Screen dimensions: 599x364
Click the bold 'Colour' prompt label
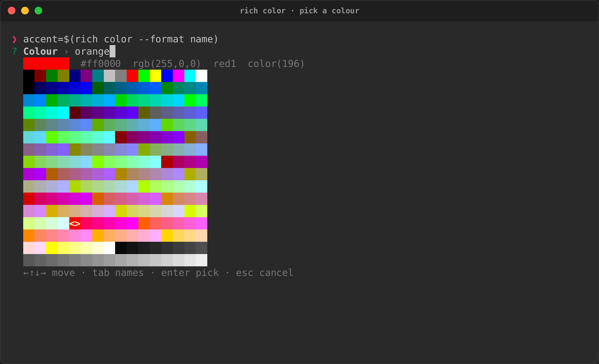tap(40, 52)
